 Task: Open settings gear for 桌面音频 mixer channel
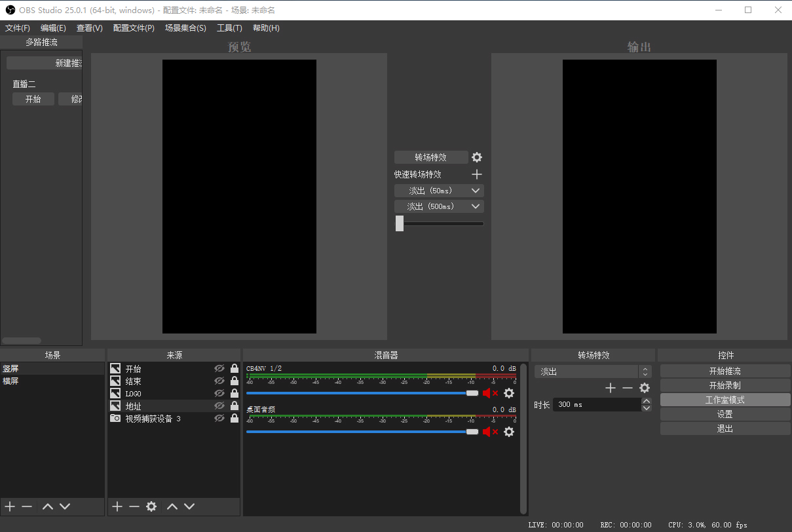tap(509, 432)
